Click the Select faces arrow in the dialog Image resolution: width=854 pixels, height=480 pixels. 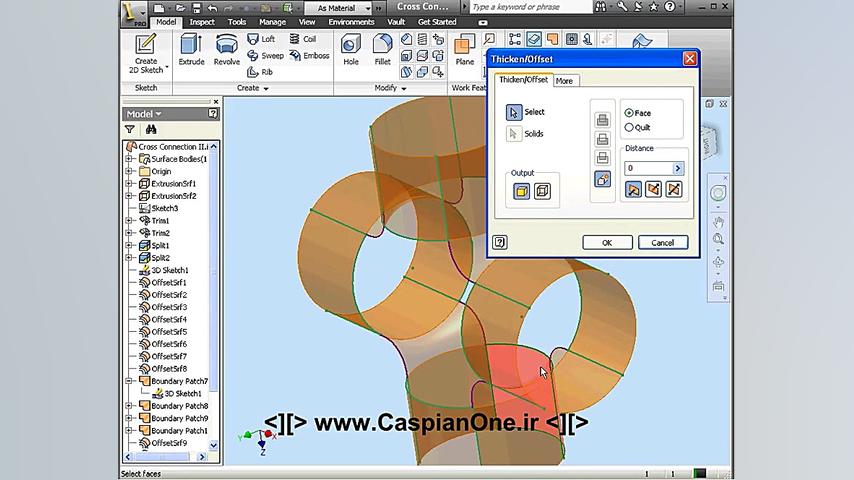coord(514,112)
